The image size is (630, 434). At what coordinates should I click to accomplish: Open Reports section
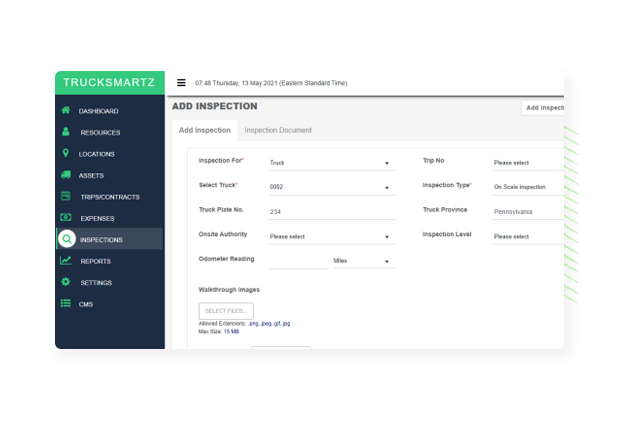pos(96,261)
